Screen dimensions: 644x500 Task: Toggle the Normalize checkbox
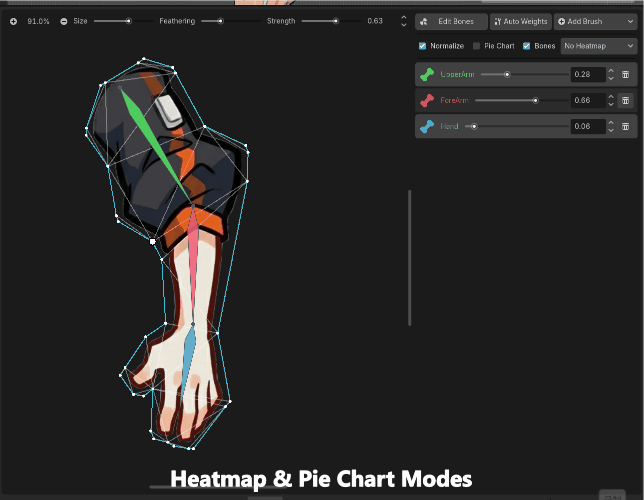tap(422, 46)
